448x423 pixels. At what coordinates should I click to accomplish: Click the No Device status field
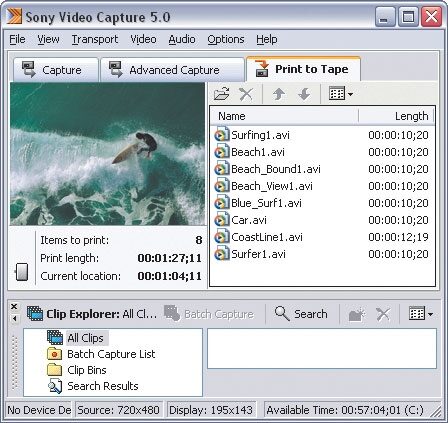(x=39, y=410)
